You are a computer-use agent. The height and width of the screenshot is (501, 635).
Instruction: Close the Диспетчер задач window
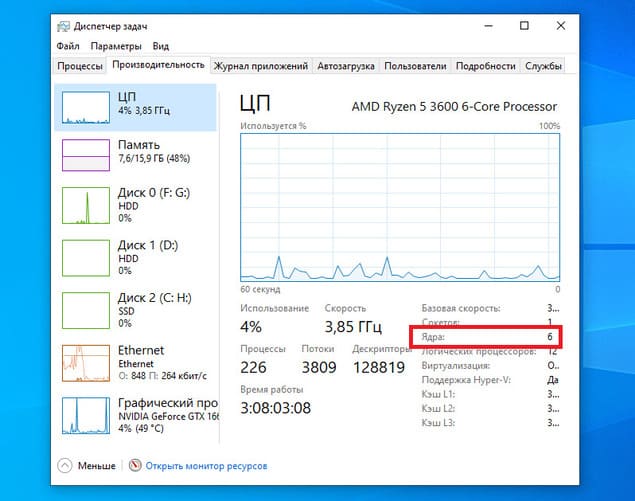click(x=560, y=26)
